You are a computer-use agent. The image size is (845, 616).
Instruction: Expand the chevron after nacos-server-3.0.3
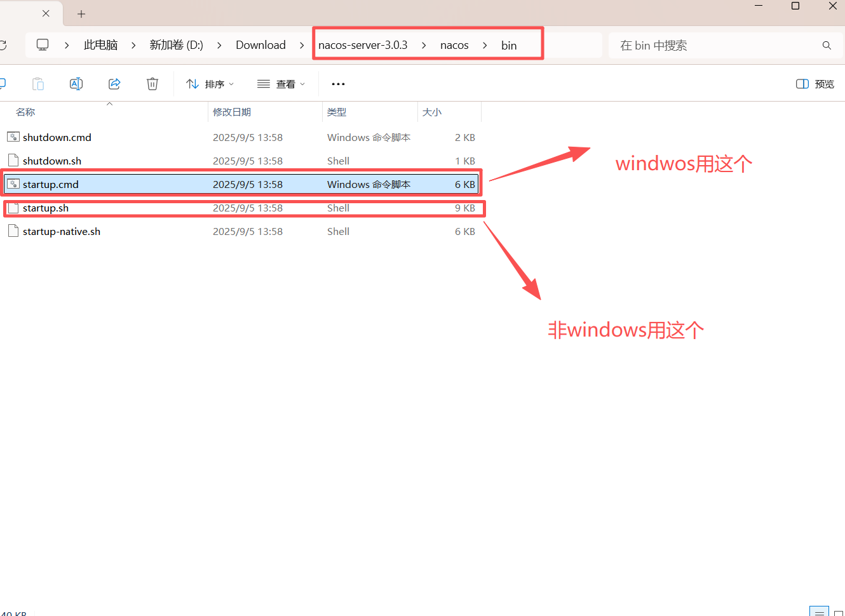(424, 45)
